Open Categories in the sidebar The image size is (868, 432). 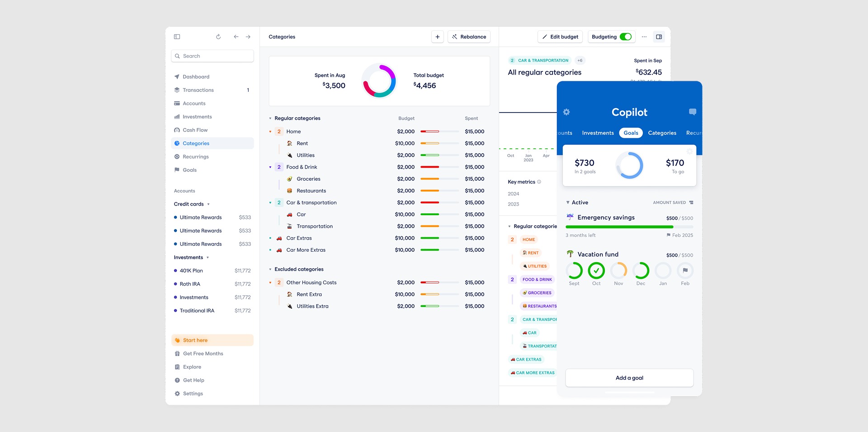click(196, 143)
